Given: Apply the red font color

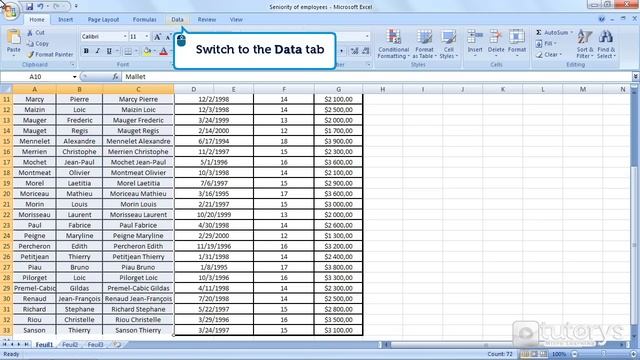Looking at the screenshot, I should point(164,51).
